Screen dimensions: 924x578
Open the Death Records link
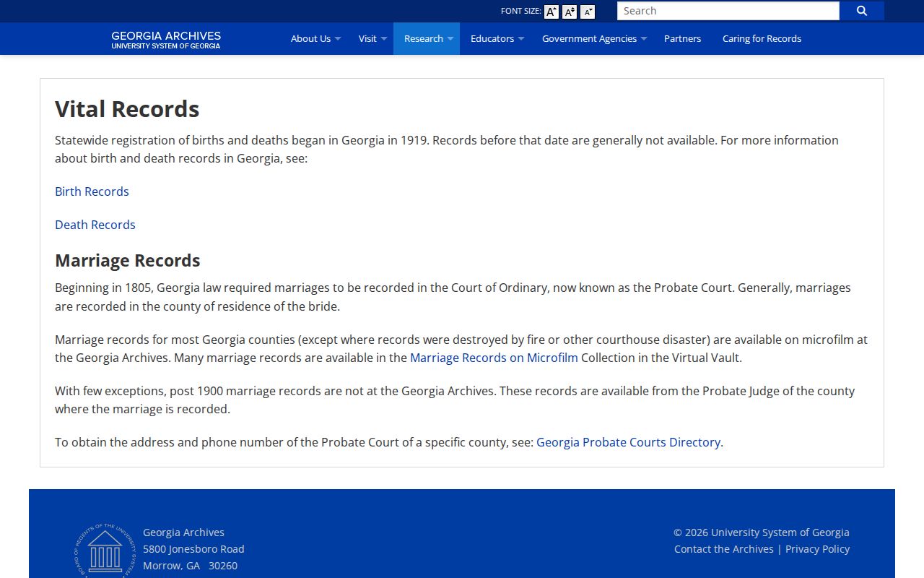[95, 225]
